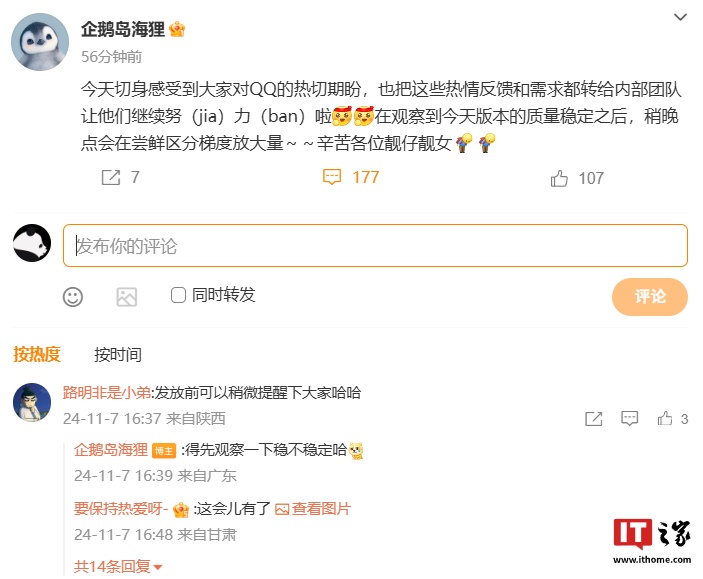
Task: Click the repost icon under the main post
Action: (x=111, y=178)
